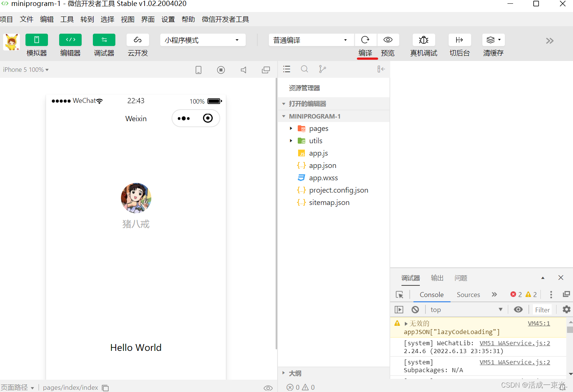
Task: Activate the inspect element picker icon
Action: pyautogui.click(x=400, y=295)
